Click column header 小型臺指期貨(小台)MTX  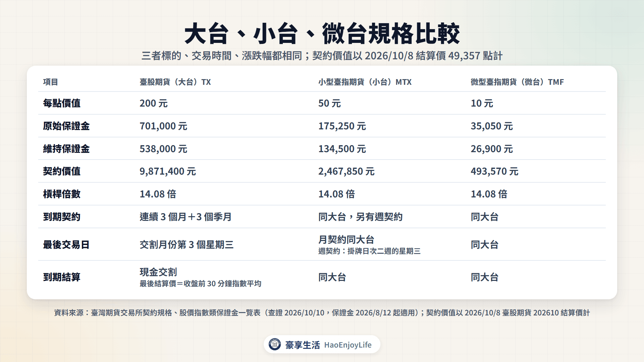365,82
